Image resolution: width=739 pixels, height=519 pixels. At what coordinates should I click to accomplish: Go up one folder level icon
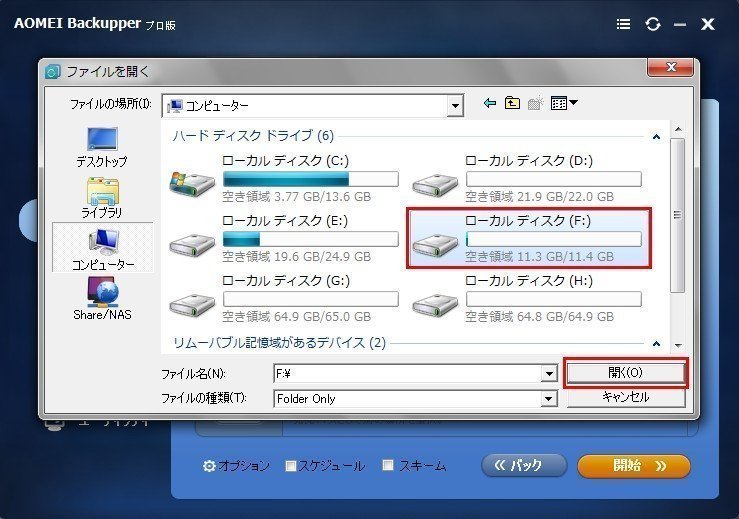coord(512,103)
